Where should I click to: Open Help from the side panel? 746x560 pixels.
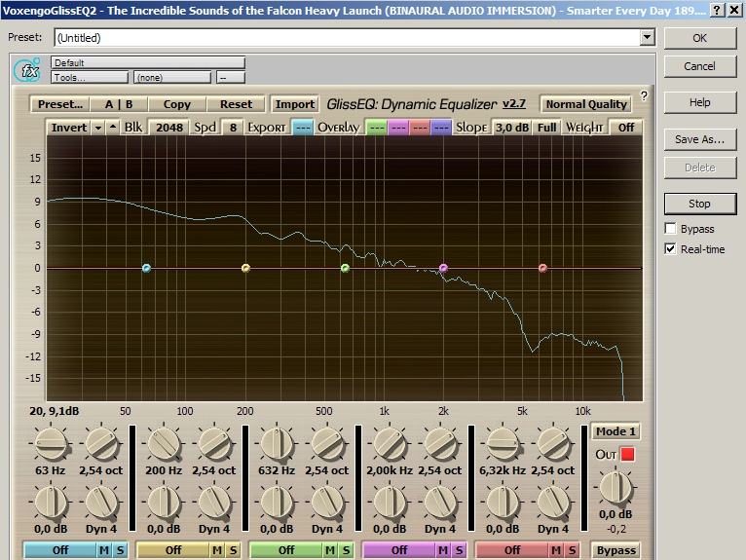tap(700, 102)
